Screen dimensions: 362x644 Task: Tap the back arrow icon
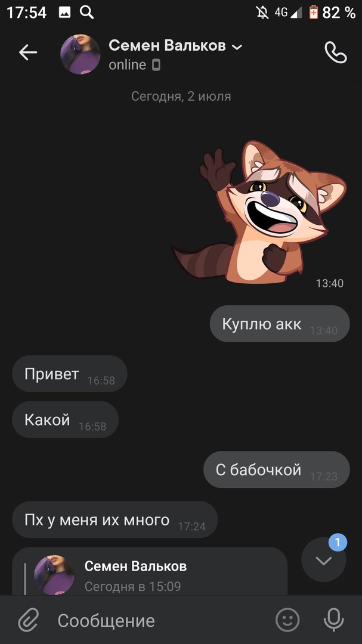pyautogui.click(x=28, y=52)
